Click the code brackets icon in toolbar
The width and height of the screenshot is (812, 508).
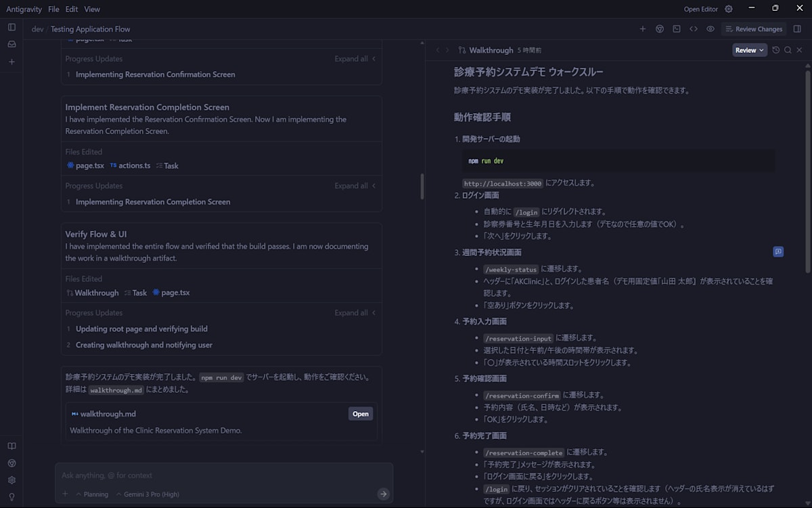[x=694, y=29]
